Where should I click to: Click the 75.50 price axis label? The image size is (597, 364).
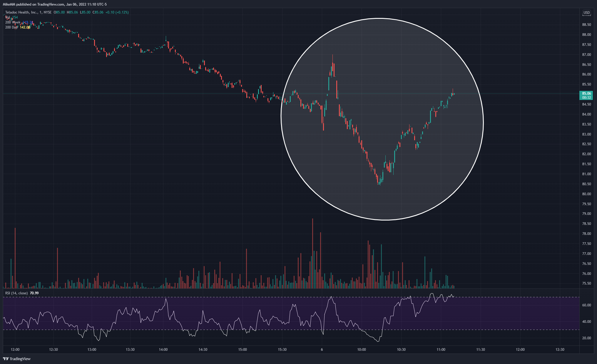point(586,284)
